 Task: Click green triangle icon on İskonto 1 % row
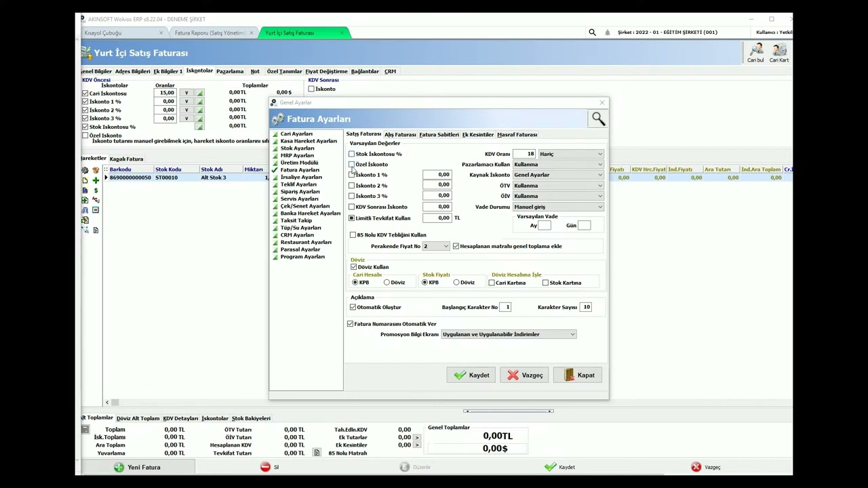point(199,102)
